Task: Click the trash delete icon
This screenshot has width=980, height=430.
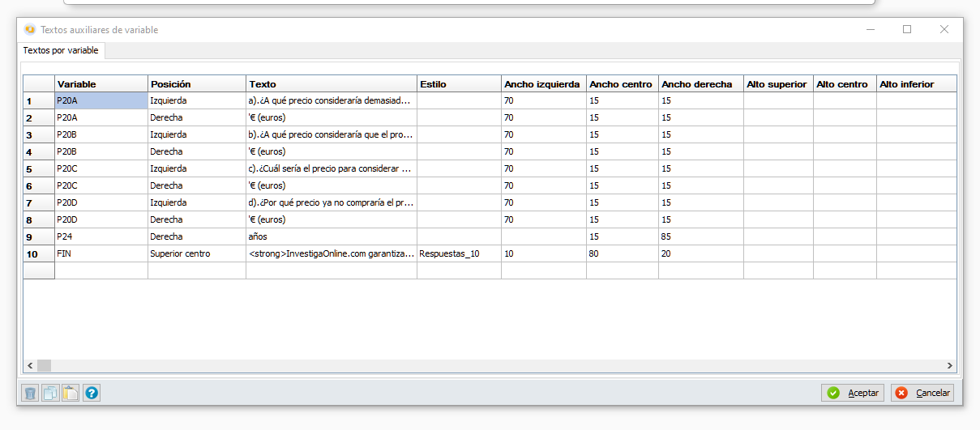Action: click(30, 394)
